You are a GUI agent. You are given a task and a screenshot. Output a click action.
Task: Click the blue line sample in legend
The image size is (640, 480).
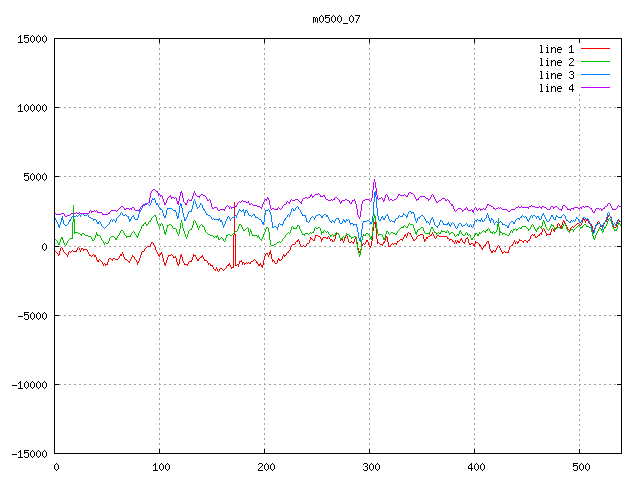click(x=595, y=75)
